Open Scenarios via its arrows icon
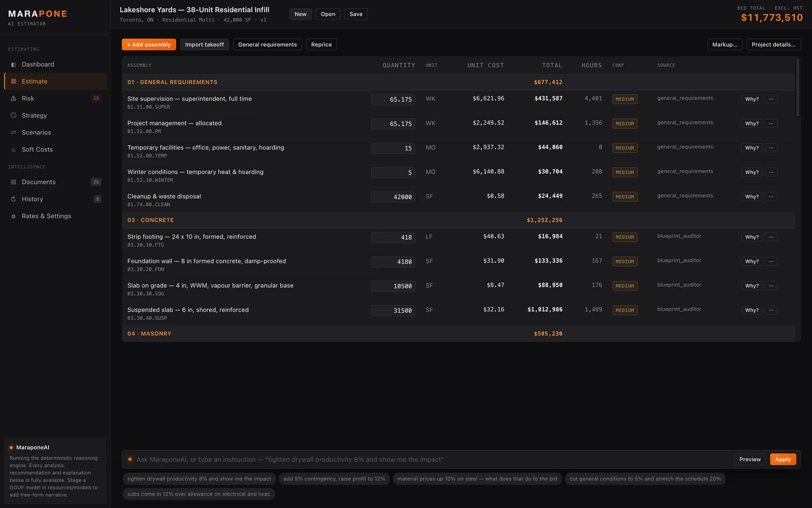Image resolution: width=812 pixels, height=508 pixels. 14,133
